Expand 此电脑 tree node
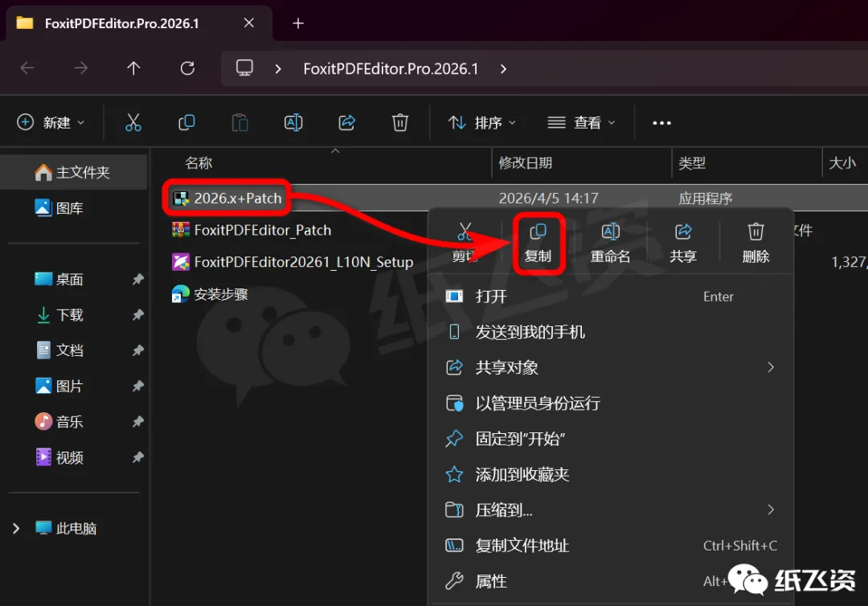Viewport: 868px width, 606px height. (x=16, y=529)
